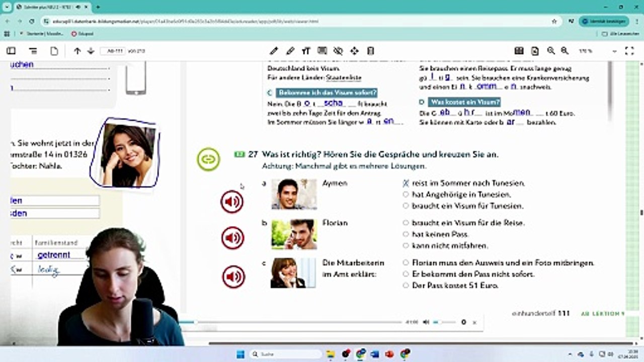This screenshot has height=362, width=644.
Task: Select the pencil drawing tool
Action: 274,51
